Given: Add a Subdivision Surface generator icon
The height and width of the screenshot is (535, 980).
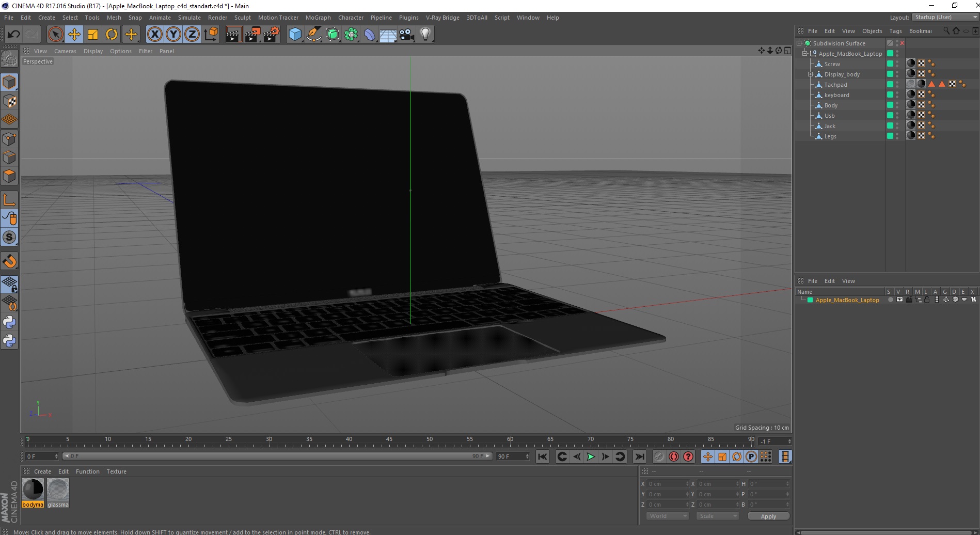Looking at the screenshot, I should (x=333, y=35).
